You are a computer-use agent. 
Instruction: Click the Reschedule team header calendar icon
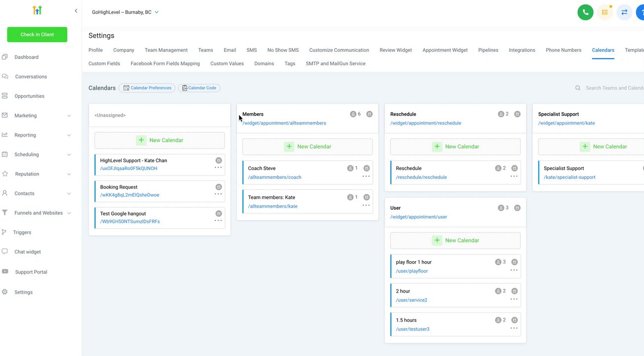(x=517, y=114)
